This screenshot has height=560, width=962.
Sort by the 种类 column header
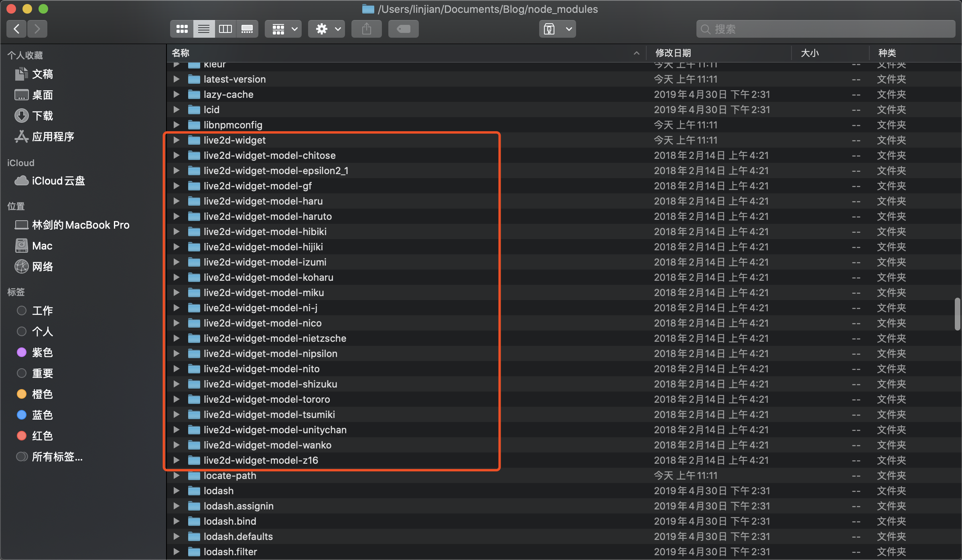pyautogui.click(x=915, y=53)
